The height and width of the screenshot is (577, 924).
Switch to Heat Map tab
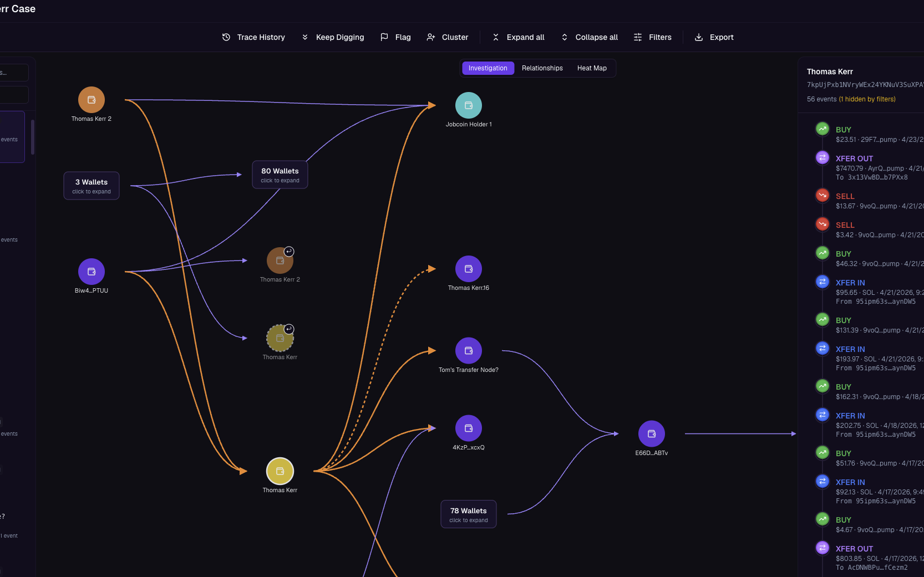[592, 68]
